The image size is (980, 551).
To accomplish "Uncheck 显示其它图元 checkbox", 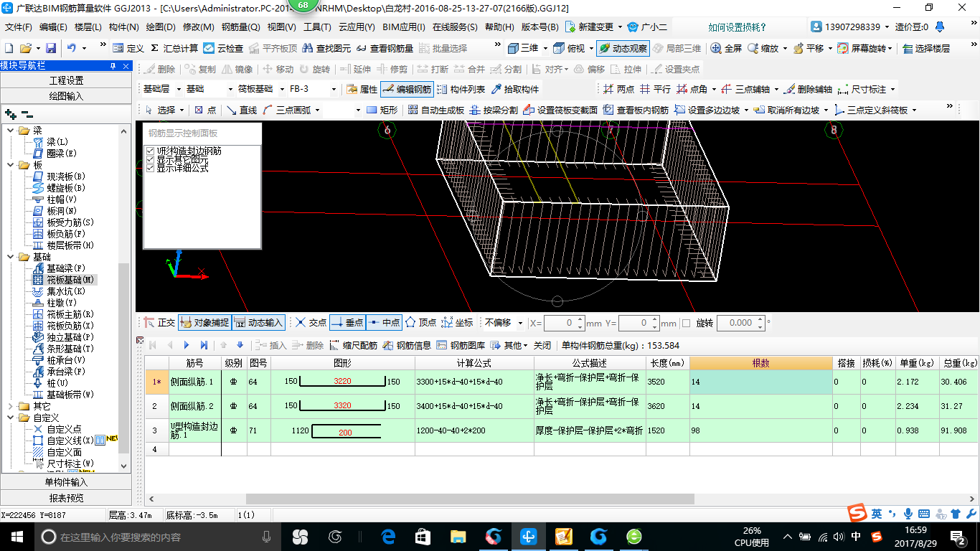I will (x=150, y=160).
